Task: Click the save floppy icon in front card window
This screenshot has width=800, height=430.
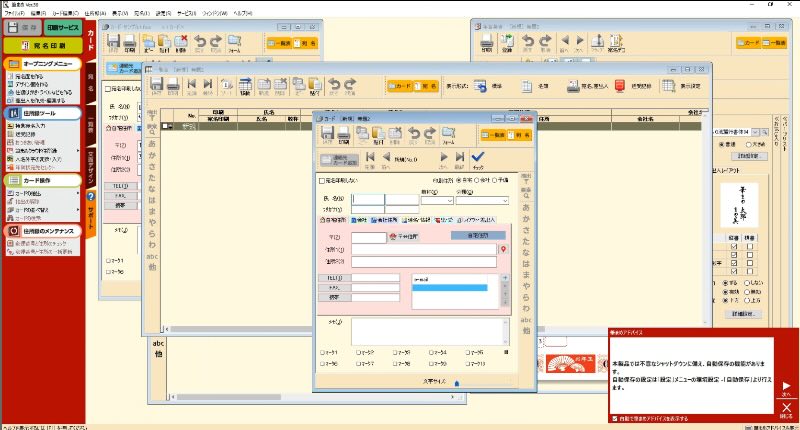Action: point(329,135)
